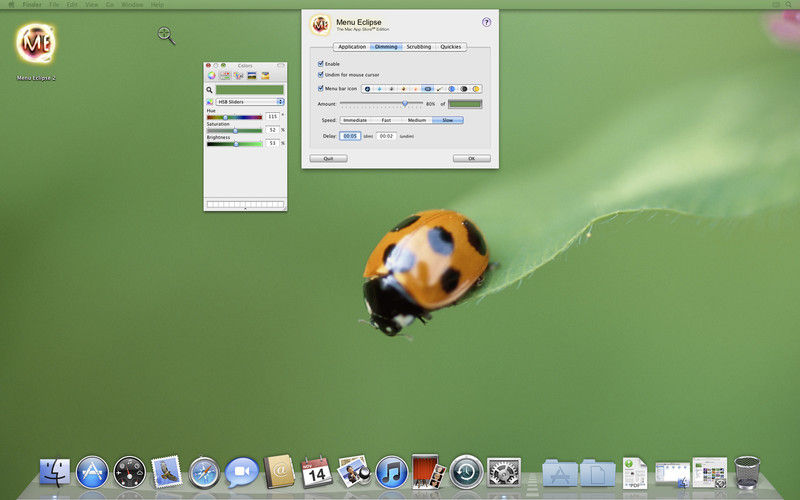
Task: Select the color wheel mode in Colors
Action: click(212, 76)
